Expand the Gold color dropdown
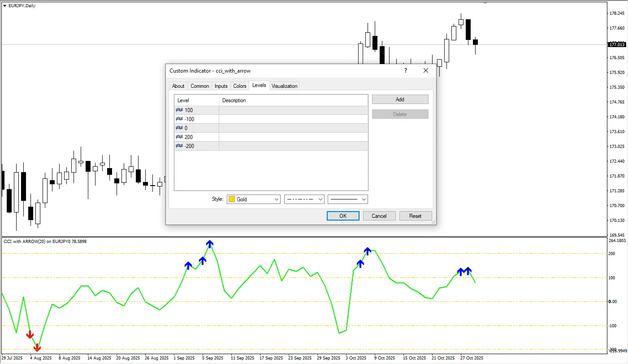Image resolution: width=628 pixels, height=364 pixels. [276, 199]
